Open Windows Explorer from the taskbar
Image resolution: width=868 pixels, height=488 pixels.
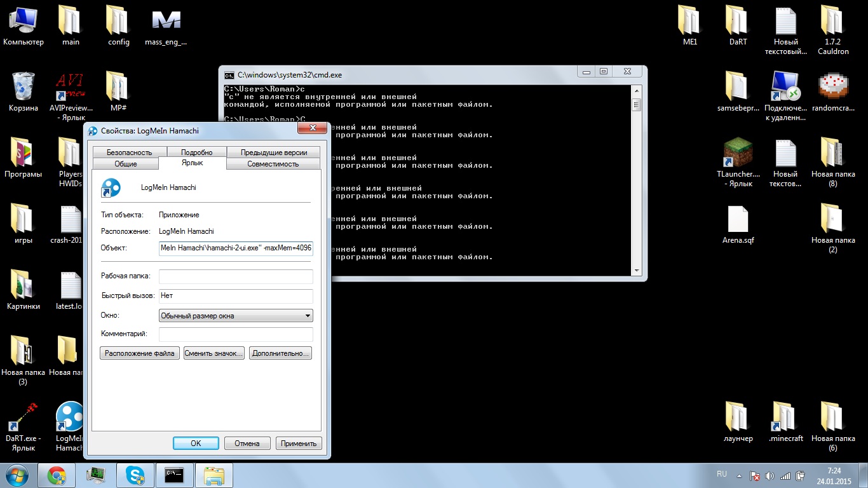tap(214, 475)
